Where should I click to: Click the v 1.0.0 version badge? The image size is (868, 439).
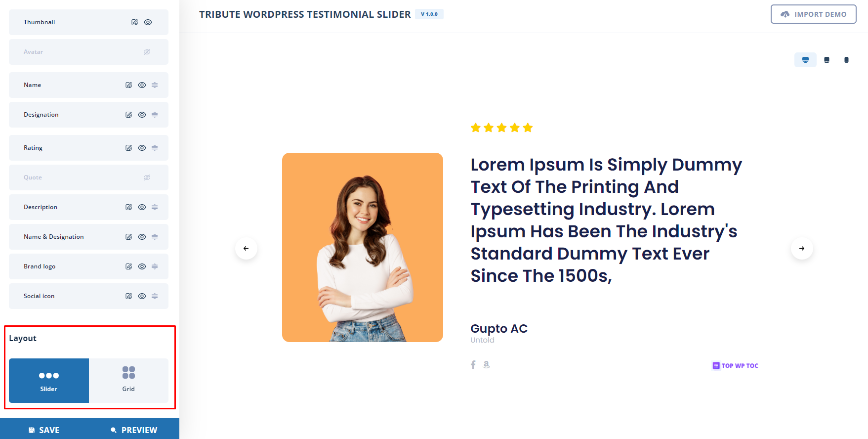[429, 14]
